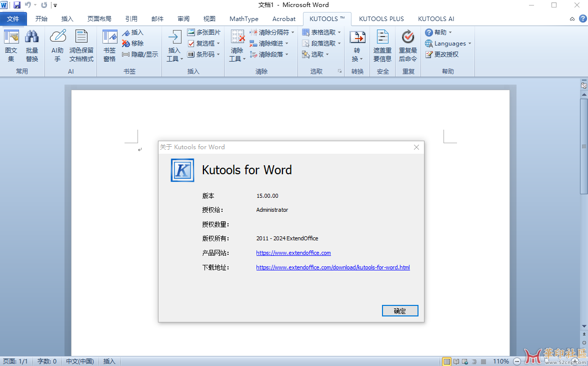Insert 多张图片 multiple pictures
This screenshot has width=588, height=366.
pos(204,33)
